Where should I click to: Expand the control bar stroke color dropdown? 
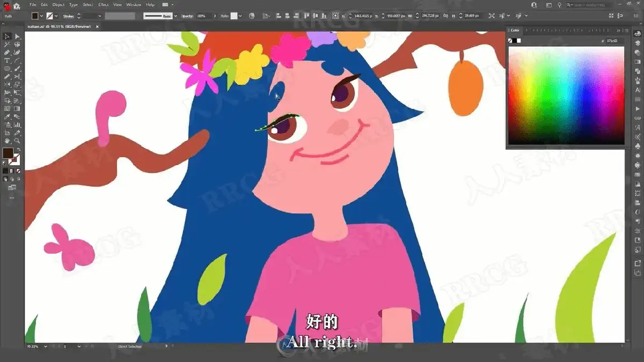[x=56, y=16]
